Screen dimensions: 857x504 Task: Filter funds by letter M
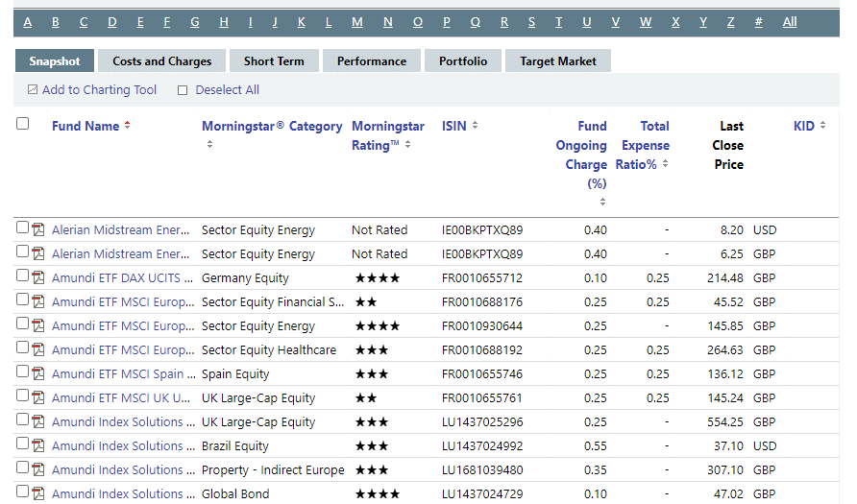tap(356, 22)
